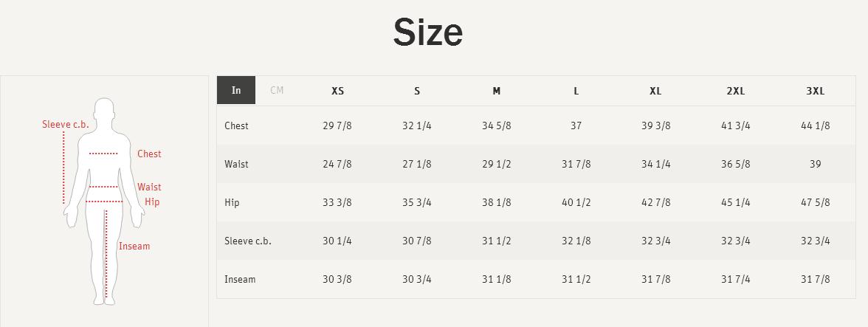Screen dimensions: 868x327
Task: Click the Size page heading
Action: coord(428,32)
